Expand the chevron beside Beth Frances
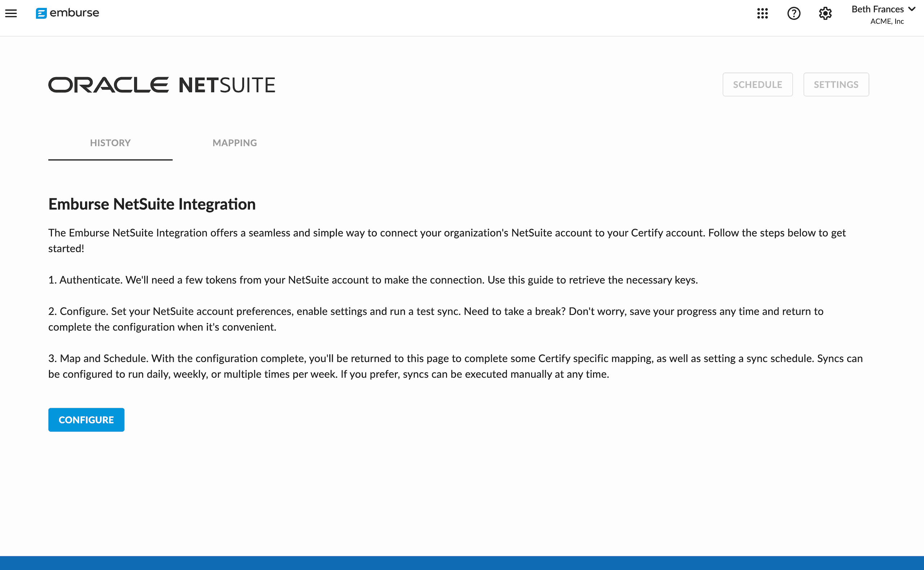This screenshot has width=924, height=570. point(912,9)
